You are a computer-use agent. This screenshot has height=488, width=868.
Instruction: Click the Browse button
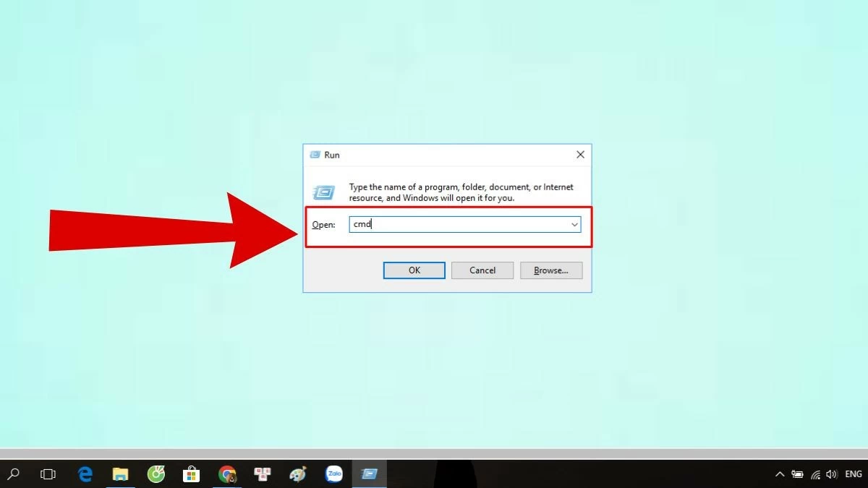click(x=550, y=270)
